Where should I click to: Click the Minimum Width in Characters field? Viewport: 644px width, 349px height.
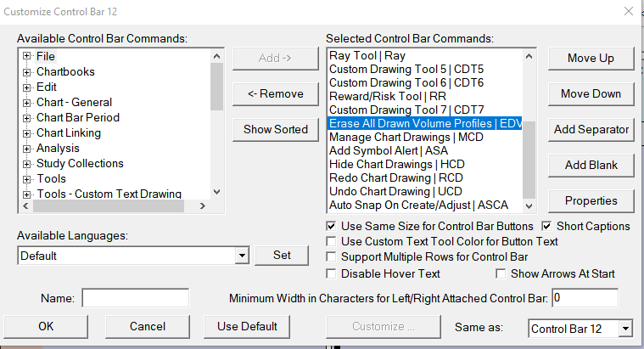(585, 298)
